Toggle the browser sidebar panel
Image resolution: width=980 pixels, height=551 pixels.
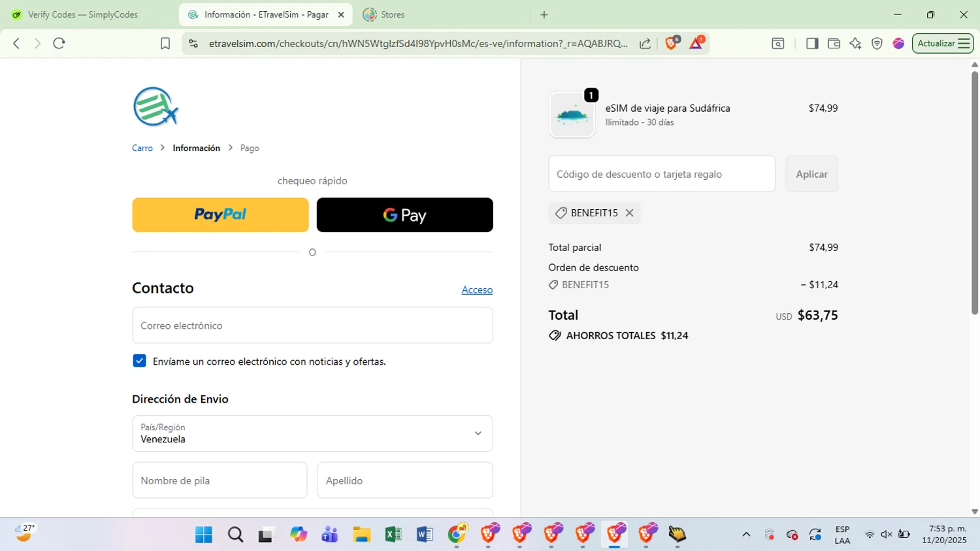point(812,43)
